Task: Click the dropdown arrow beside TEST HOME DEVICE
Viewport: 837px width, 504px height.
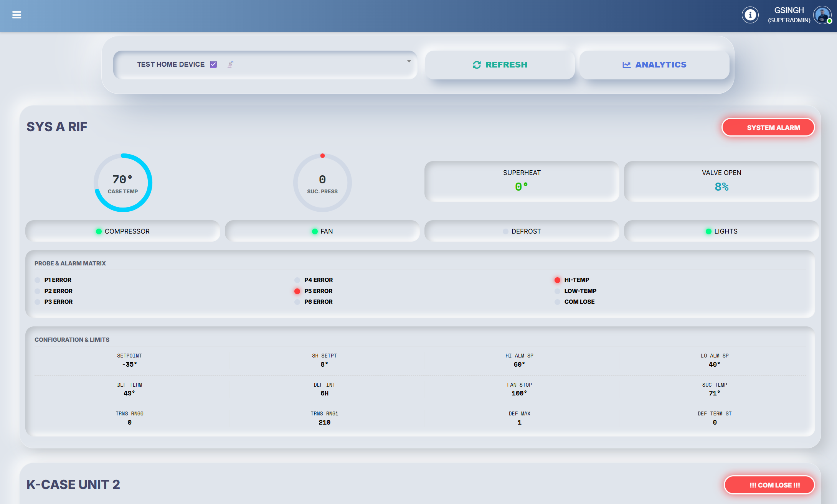Action: click(x=408, y=61)
